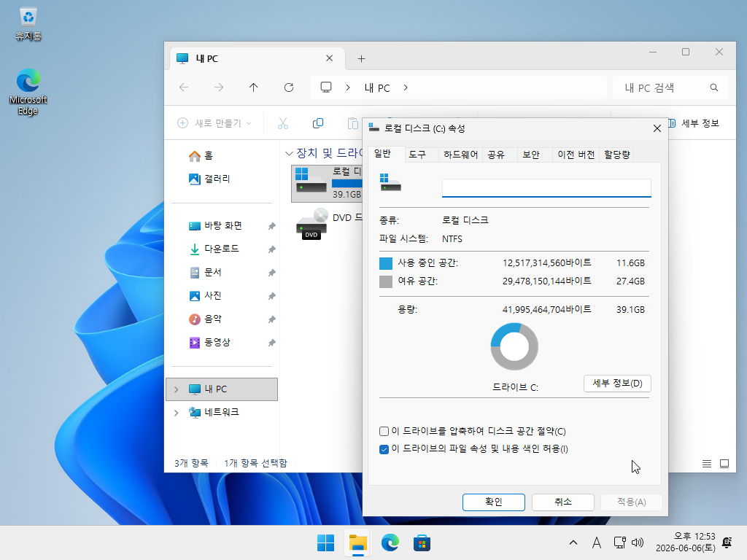Click 확인 button
Image resolution: width=747 pixels, height=560 pixels.
(494, 502)
